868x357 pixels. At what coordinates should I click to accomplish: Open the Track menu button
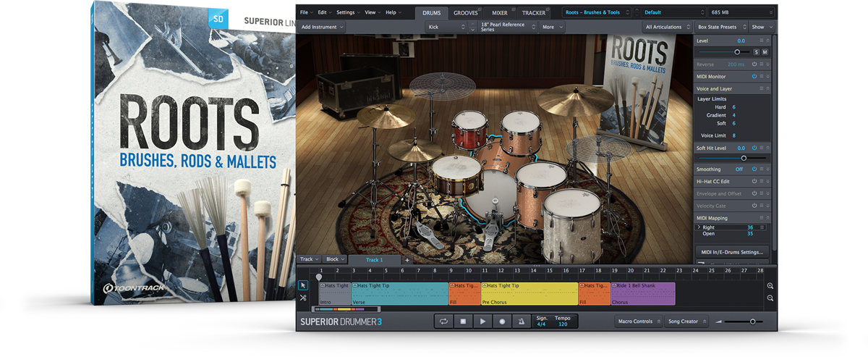(x=309, y=259)
